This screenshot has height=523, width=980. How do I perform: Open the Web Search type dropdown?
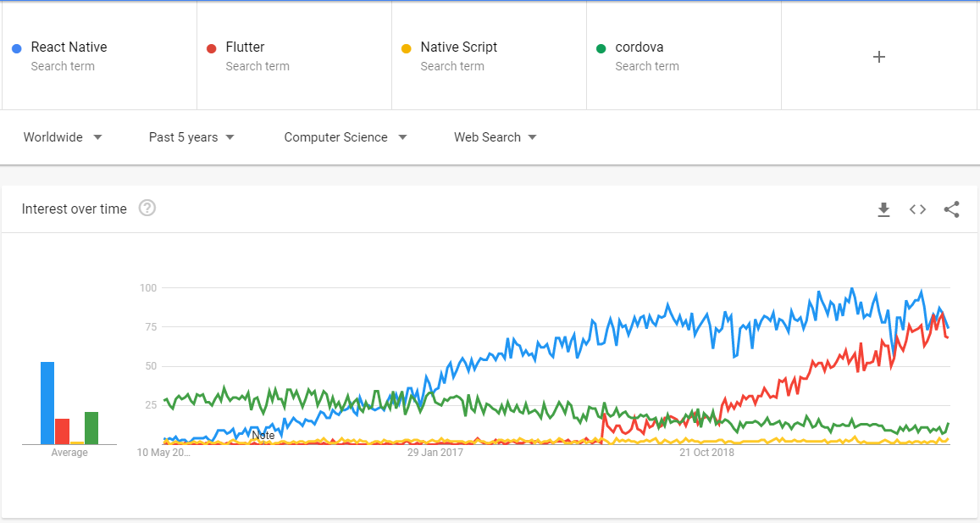point(495,137)
